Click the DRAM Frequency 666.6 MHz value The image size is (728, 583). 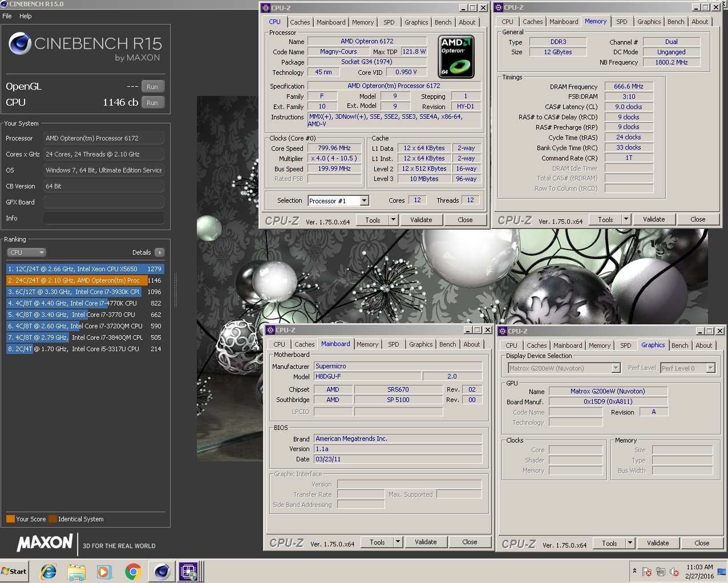point(629,86)
